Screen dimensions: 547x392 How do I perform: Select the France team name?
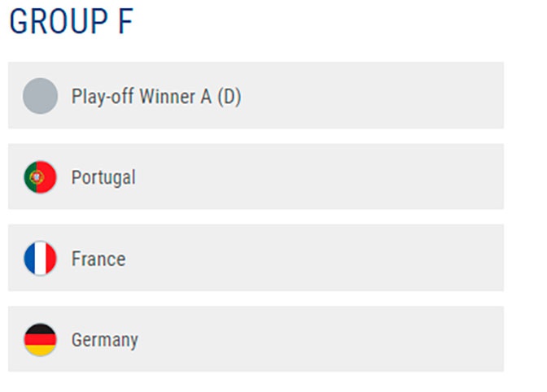tap(98, 259)
